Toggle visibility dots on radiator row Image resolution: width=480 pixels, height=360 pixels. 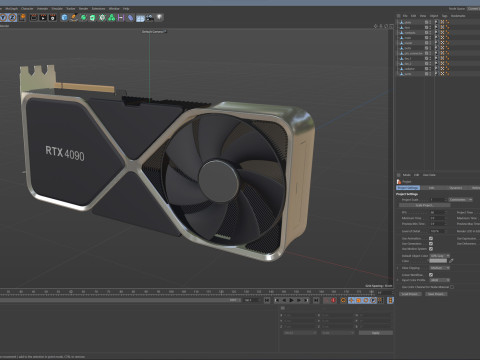coord(430,69)
